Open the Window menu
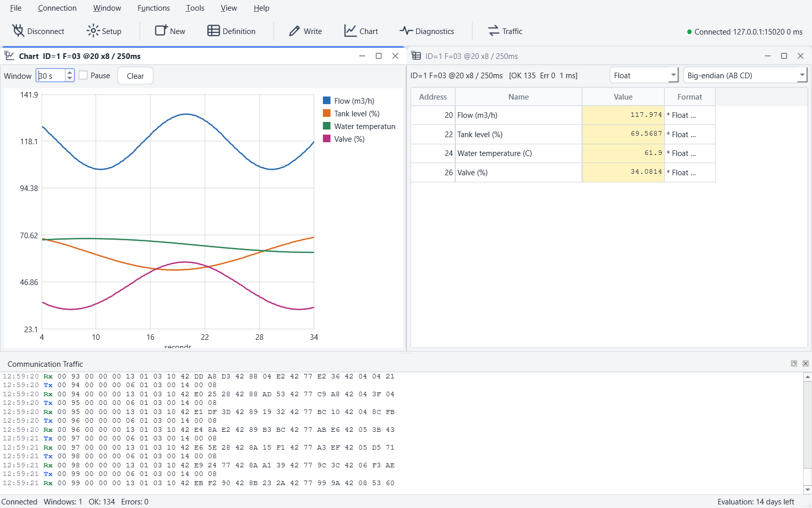Screen dimensions: 812x508 pos(107,8)
